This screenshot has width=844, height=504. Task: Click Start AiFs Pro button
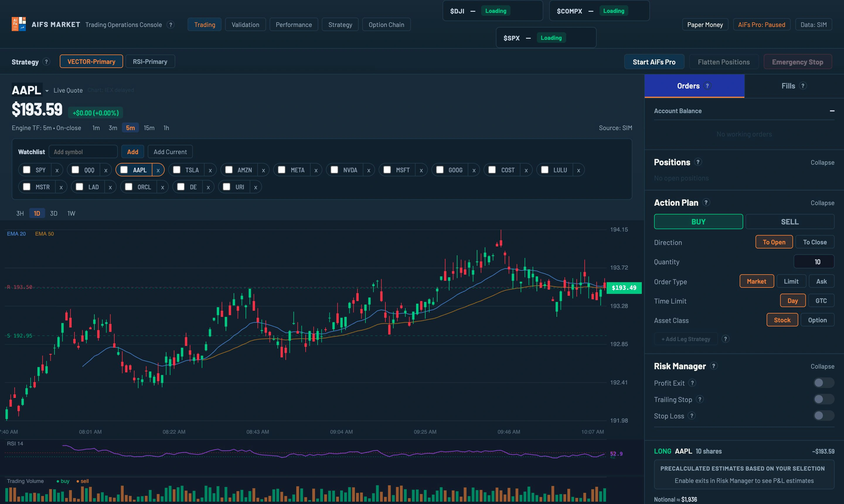tap(654, 62)
